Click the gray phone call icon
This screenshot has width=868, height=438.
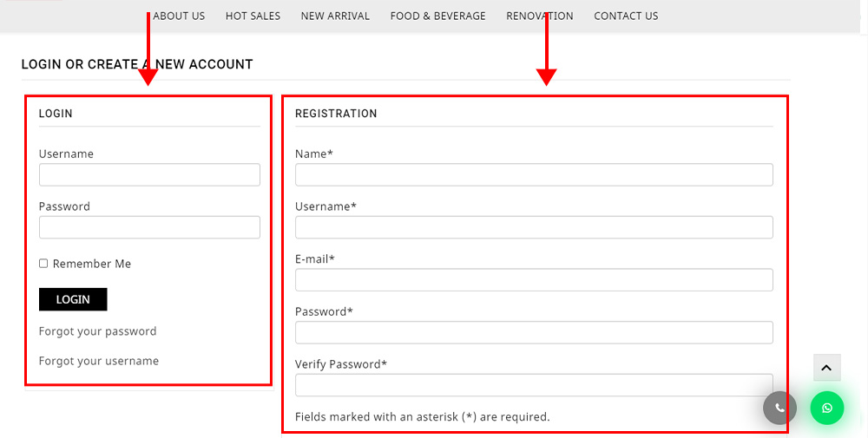click(x=779, y=409)
